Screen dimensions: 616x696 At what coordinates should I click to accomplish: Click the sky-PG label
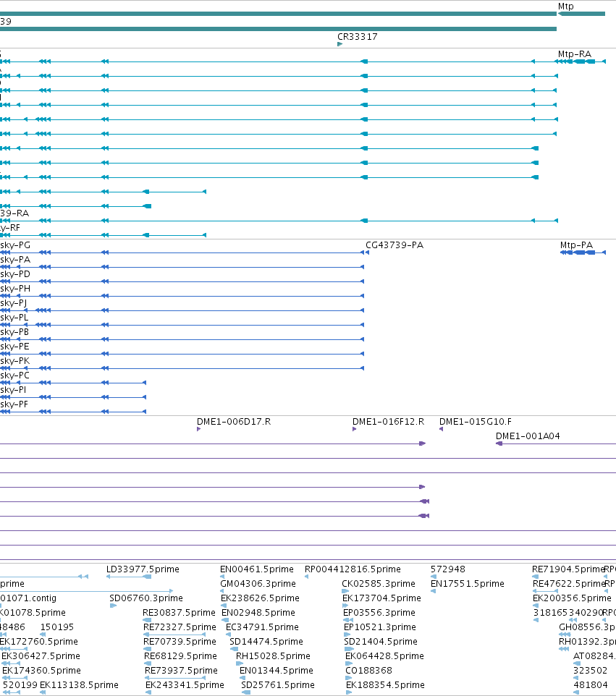point(15,245)
